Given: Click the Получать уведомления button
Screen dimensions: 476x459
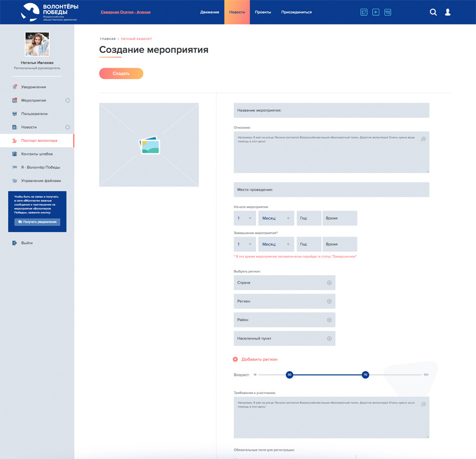Looking at the screenshot, I should coord(37,222).
